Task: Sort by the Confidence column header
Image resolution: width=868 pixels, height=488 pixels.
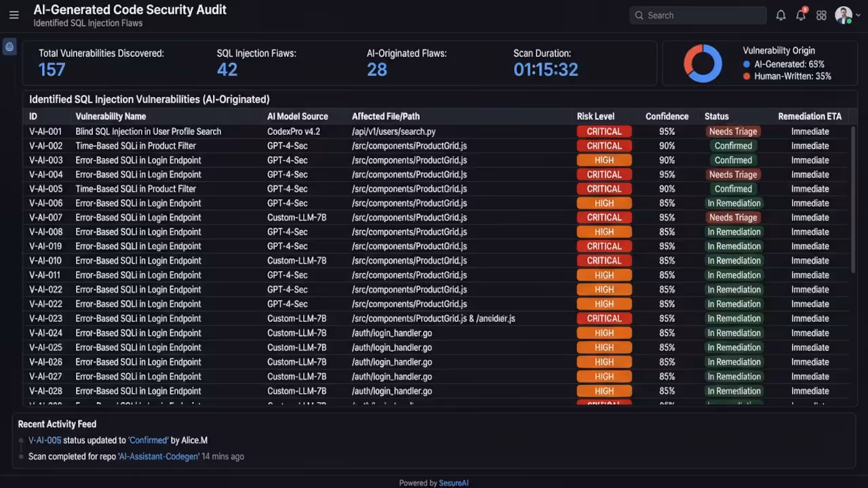Action: pos(667,117)
